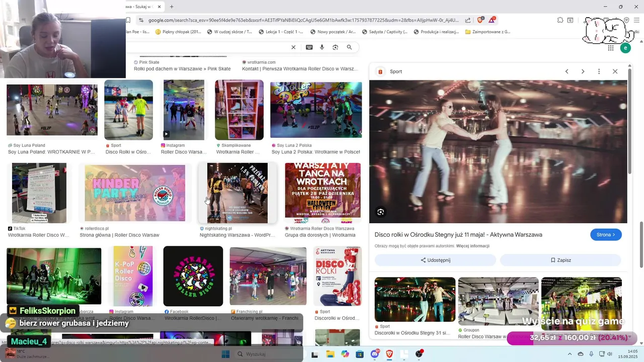The width and height of the screenshot is (644, 362).
Task: Expand the Zaimportowane z G... bookmarks folder
Action: 488,32
